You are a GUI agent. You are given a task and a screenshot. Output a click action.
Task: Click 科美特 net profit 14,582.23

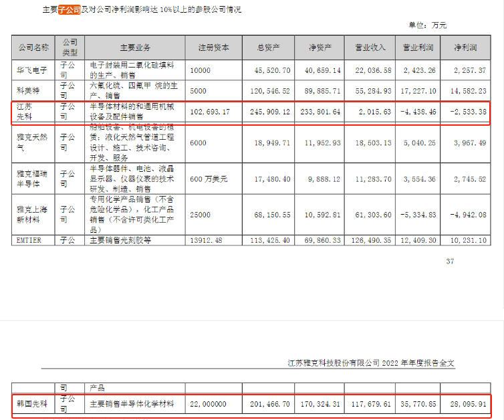click(x=469, y=91)
